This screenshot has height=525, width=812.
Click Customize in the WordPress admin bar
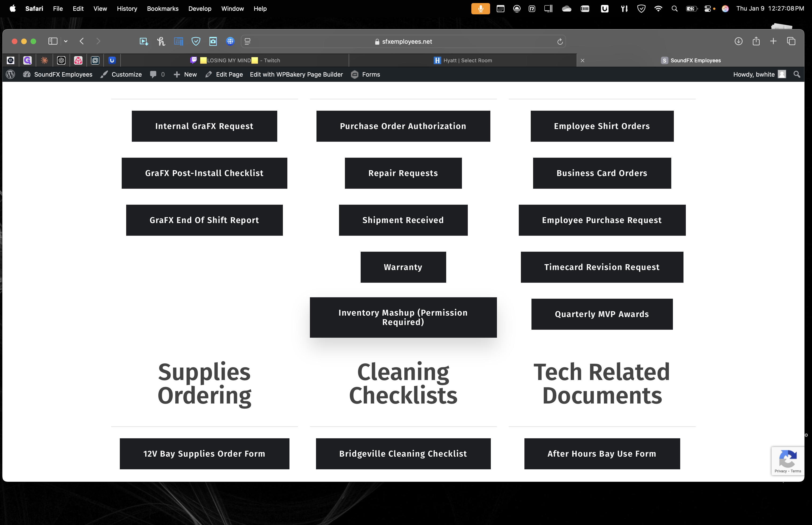point(121,74)
